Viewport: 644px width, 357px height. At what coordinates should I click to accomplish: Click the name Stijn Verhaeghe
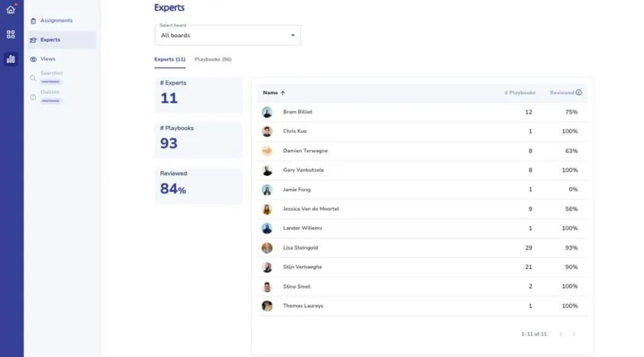tap(303, 267)
